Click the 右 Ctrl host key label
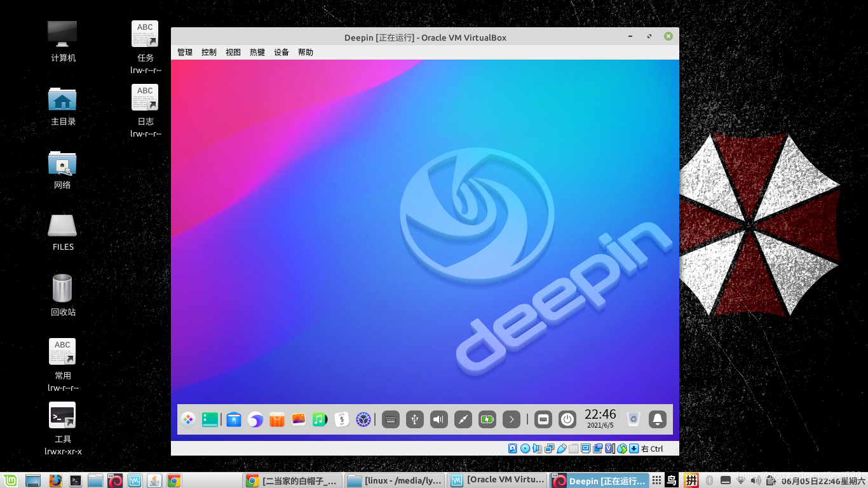868x488 pixels. tap(652, 449)
